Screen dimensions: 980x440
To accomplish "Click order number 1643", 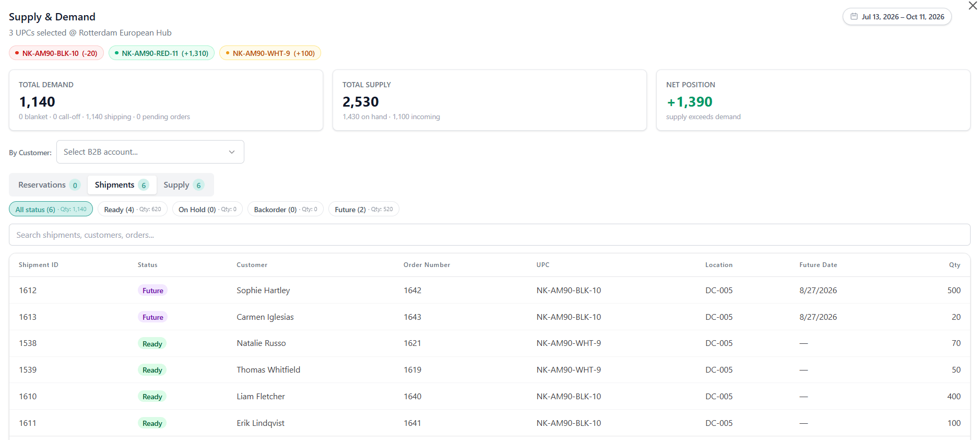I will pos(412,317).
